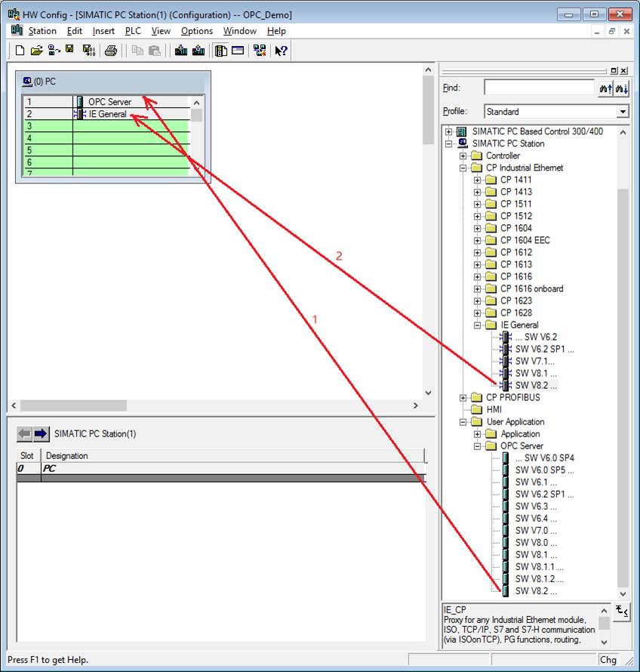Click the station view vertical scrollbar thumb
Screen dimensions: 640x672
click(428, 110)
